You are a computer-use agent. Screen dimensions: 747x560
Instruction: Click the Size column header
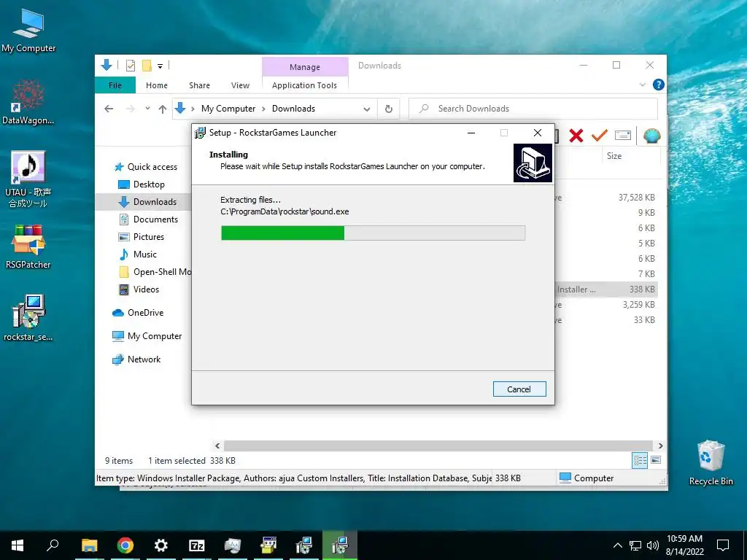coord(614,156)
